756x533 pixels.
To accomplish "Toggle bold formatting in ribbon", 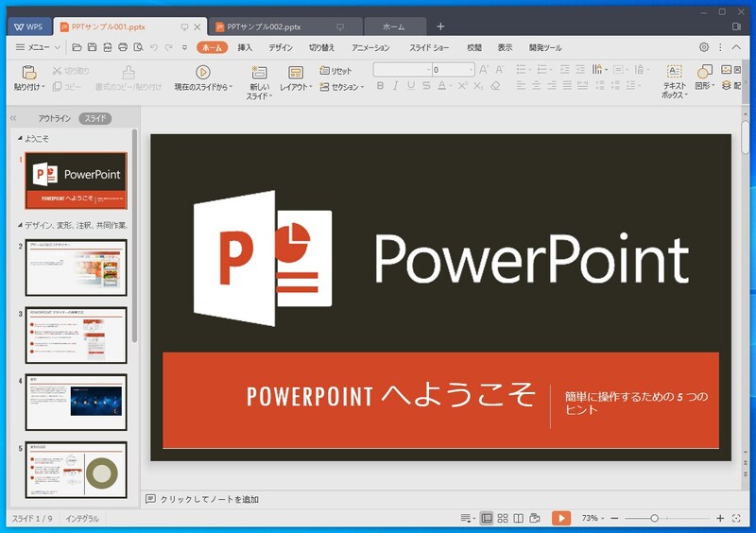I will coord(381,86).
